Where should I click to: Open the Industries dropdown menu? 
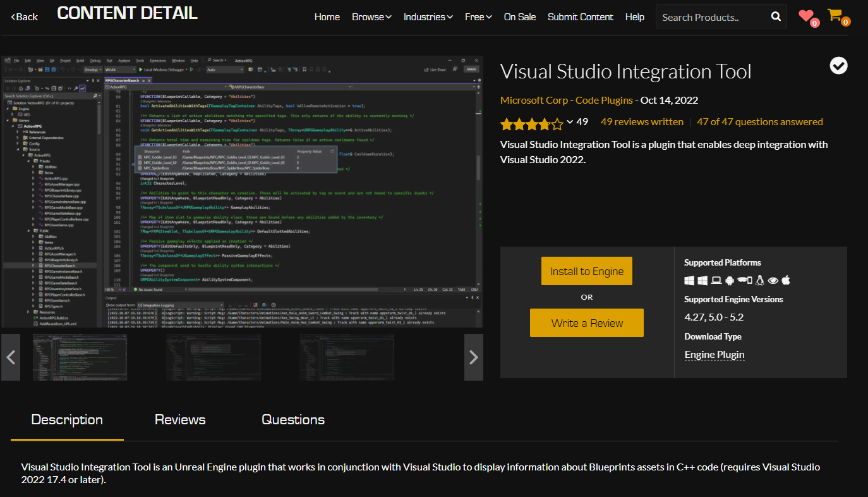428,17
